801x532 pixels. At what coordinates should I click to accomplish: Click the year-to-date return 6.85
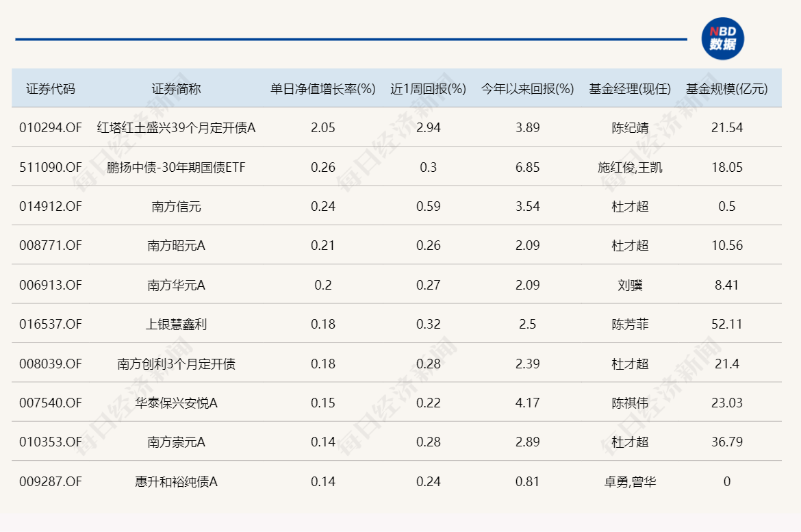click(x=527, y=167)
